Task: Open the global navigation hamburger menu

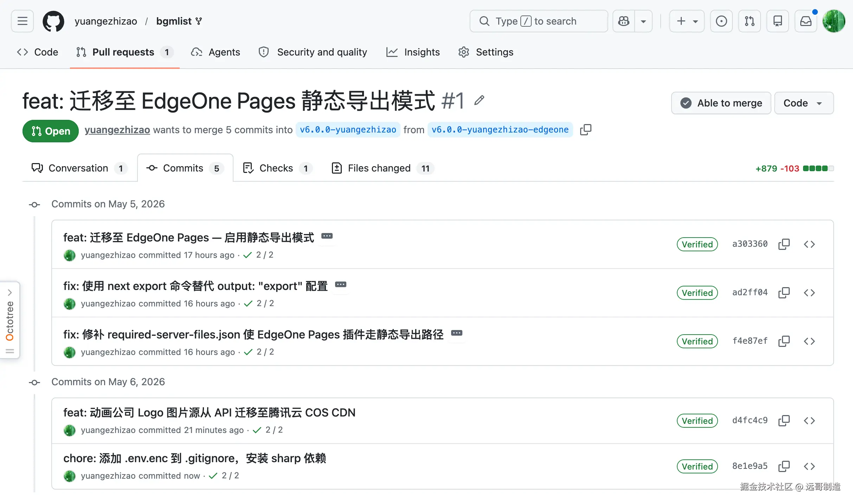Action: [x=23, y=21]
